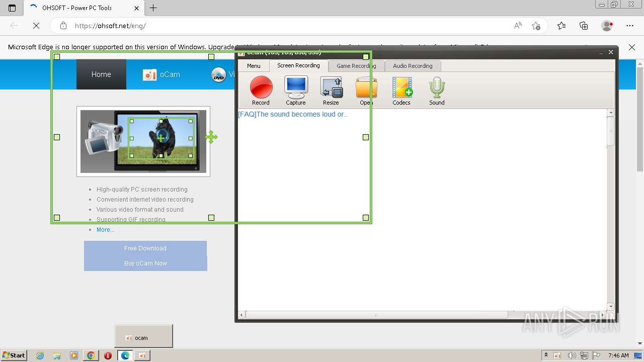Screen dimensions: 644x362
Task: Click the DVD icon in the site navigation
Action: pos(218,75)
